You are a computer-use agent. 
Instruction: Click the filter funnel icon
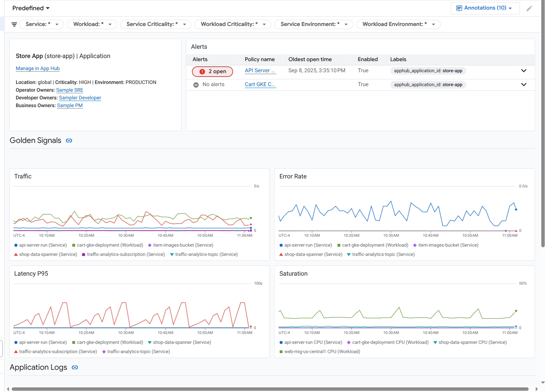click(x=14, y=24)
